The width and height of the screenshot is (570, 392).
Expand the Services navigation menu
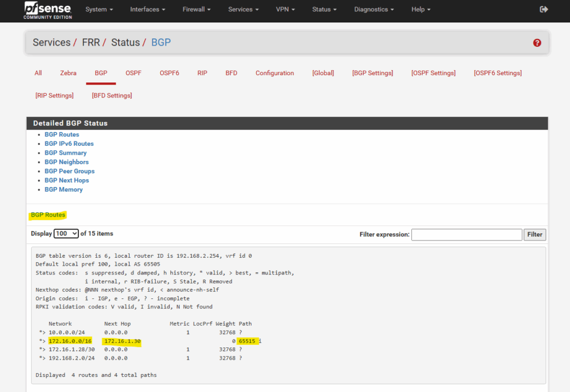tap(244, 9)
